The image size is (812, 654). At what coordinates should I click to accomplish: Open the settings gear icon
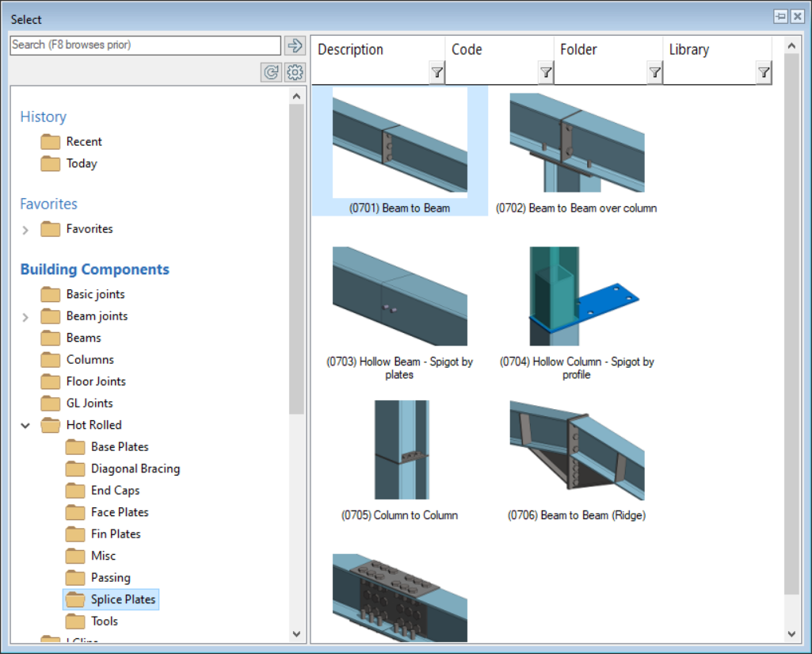[295, 72]
